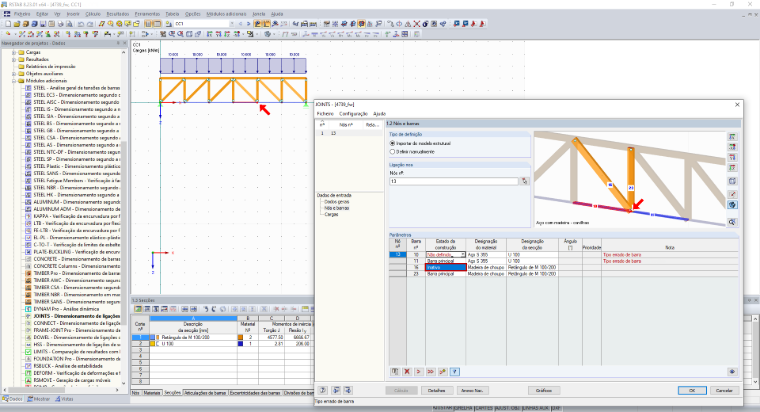Click the Detalhes button
760x412 pixels.
coord(436,390)
